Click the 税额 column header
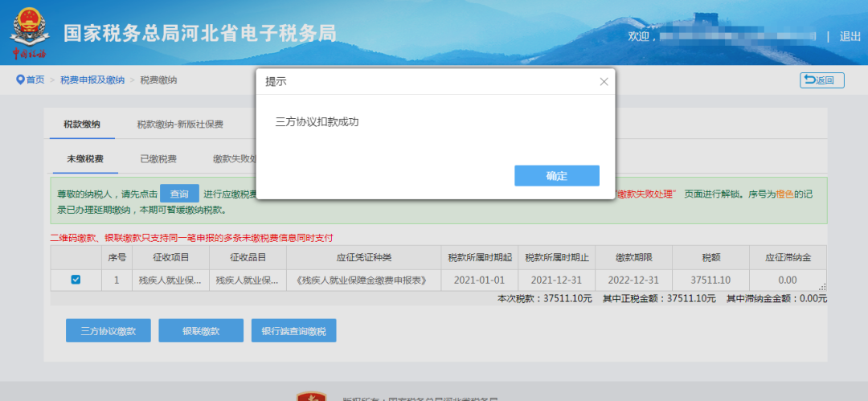The width and height of the screenshot is (868, 401). [710, 257]
